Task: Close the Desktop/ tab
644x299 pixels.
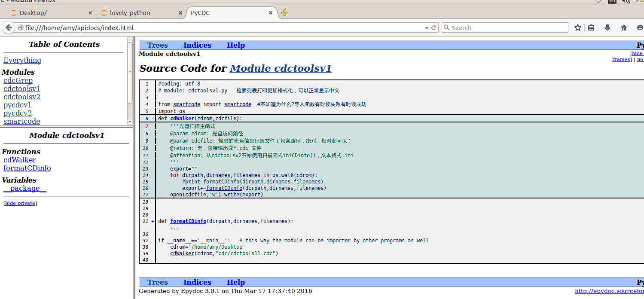Action: click(89, 13)
